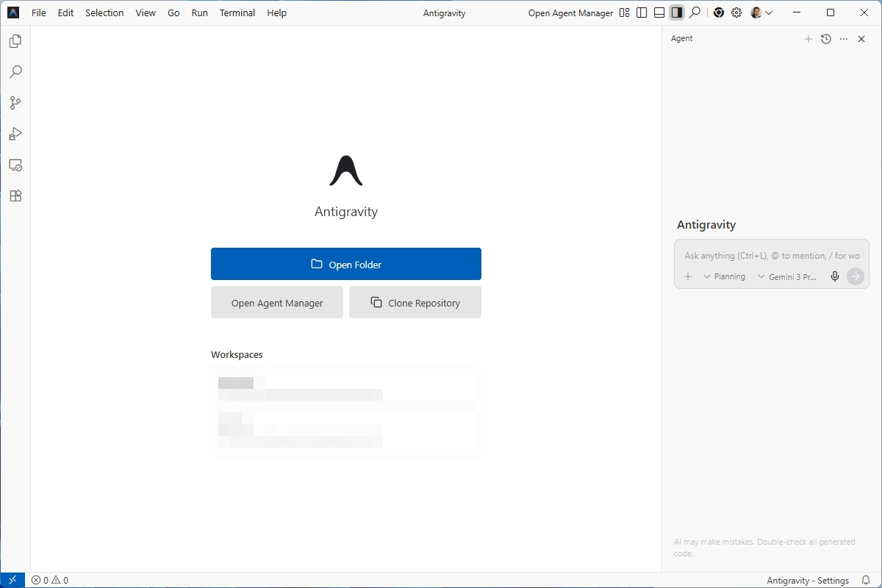
Task: Open the Extensions view
Action: coord(15,196)
